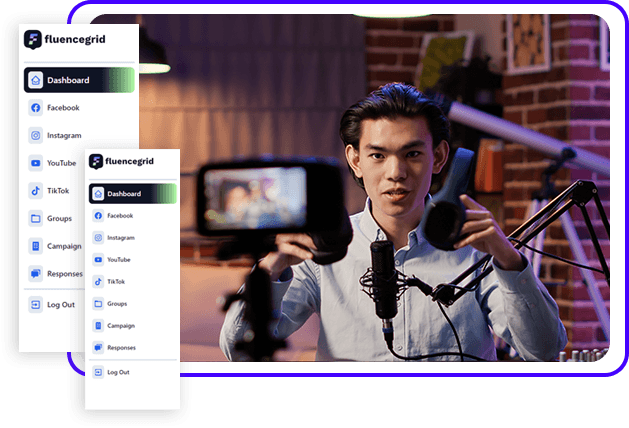Click Groups folder icon in back panel
629x428 pixels.
point(36,219)
